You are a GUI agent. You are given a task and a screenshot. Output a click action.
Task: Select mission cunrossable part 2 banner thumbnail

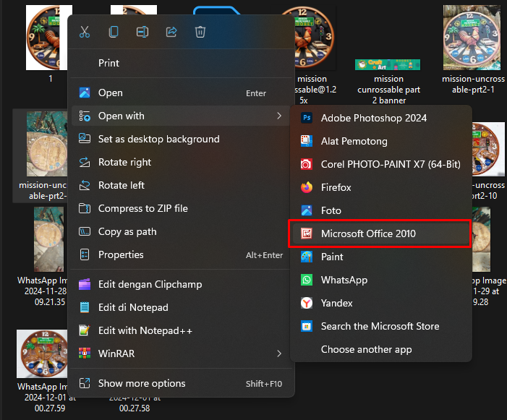388,64
